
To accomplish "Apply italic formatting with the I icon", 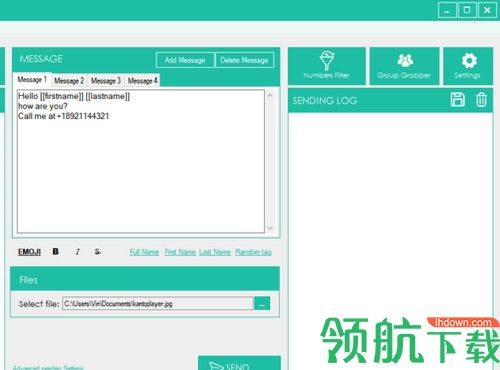I will (x=77, y=252).
